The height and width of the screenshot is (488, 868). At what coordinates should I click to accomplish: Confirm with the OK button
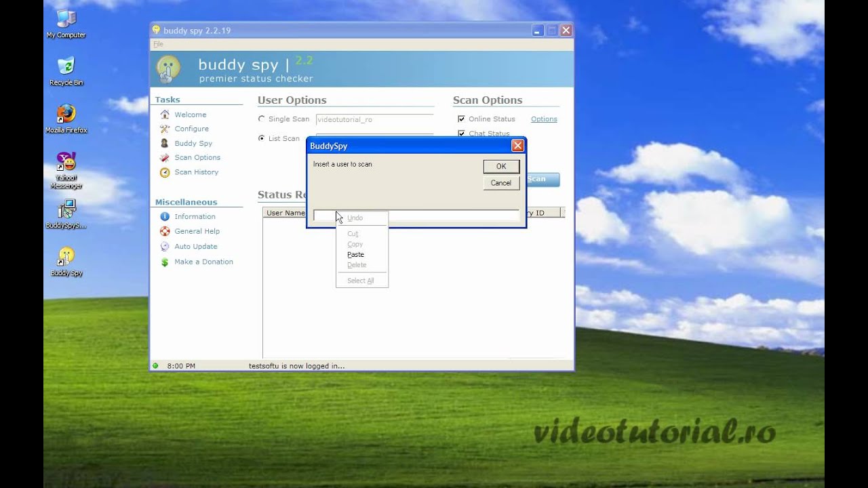[x=501, y=166]
